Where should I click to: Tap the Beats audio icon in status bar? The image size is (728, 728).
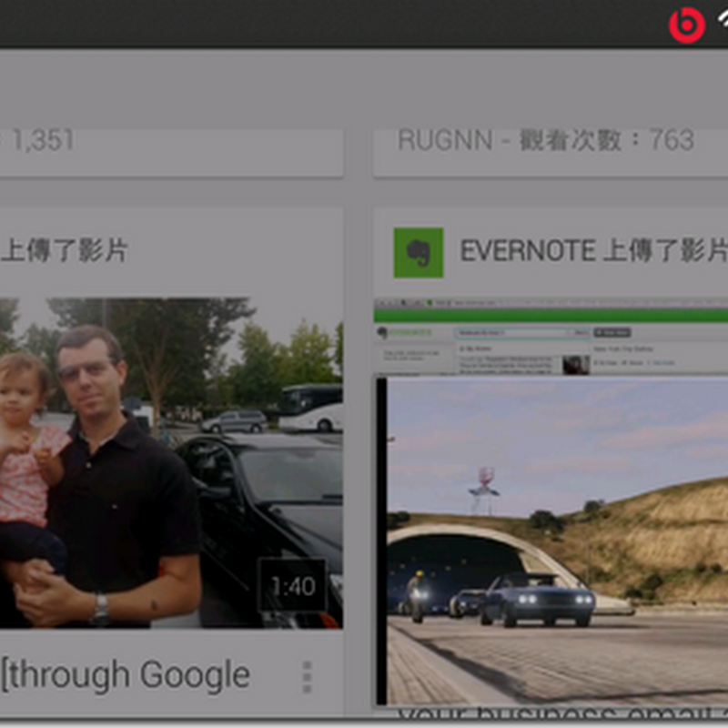[687, 25]
